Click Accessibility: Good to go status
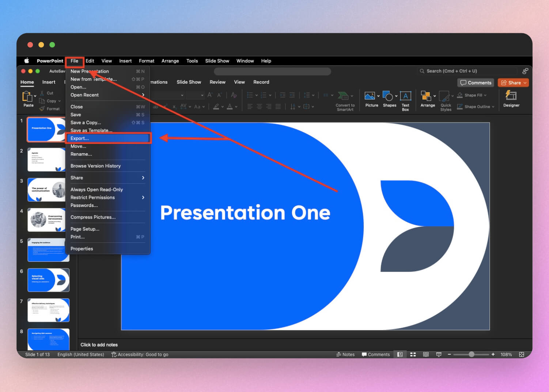The image size is (549, 392). click(x=140, y=354)
